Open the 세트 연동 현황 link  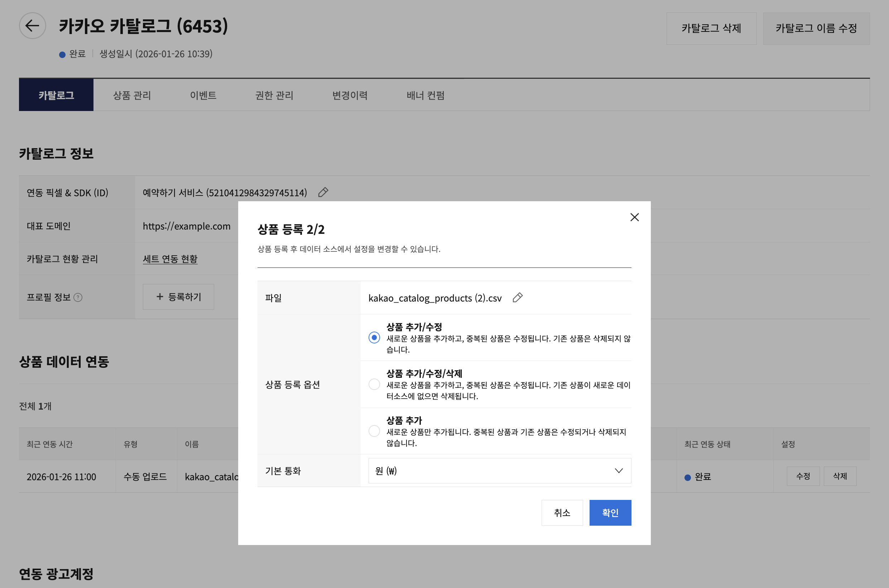click(170, 259)
